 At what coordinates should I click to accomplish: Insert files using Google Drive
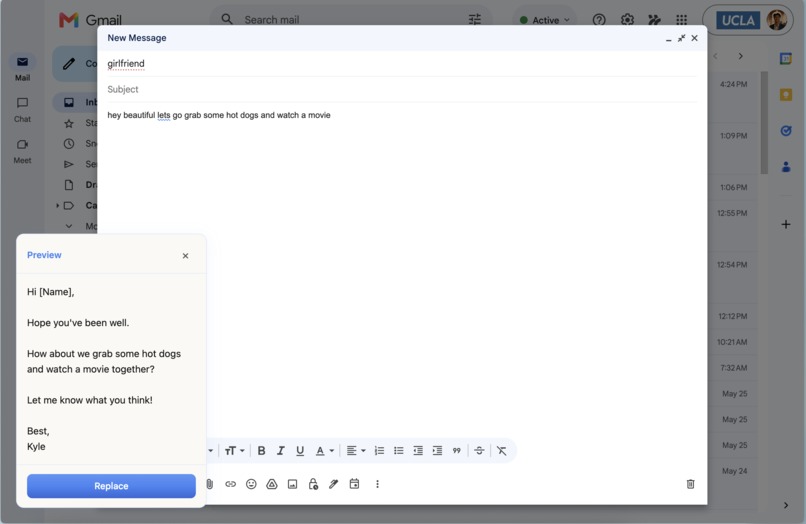(x=272, y=484)
